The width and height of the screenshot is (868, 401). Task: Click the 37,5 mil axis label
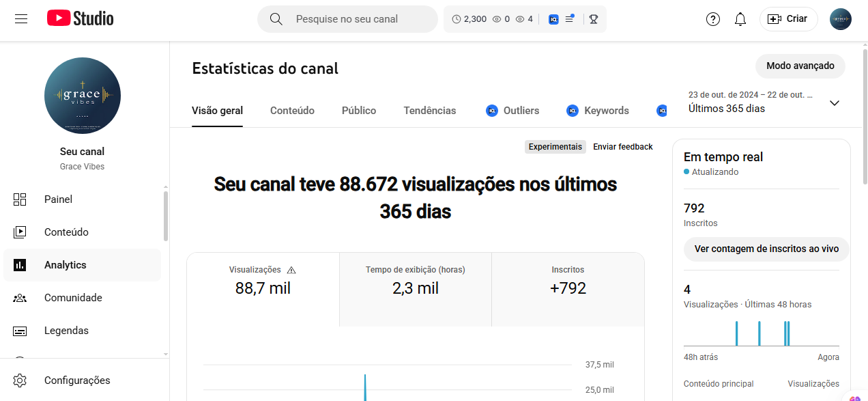(x=600, y=365)
